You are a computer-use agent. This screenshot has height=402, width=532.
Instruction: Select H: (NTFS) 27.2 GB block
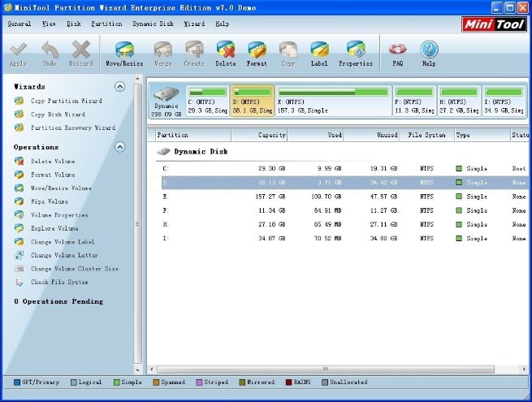(459, 101)
